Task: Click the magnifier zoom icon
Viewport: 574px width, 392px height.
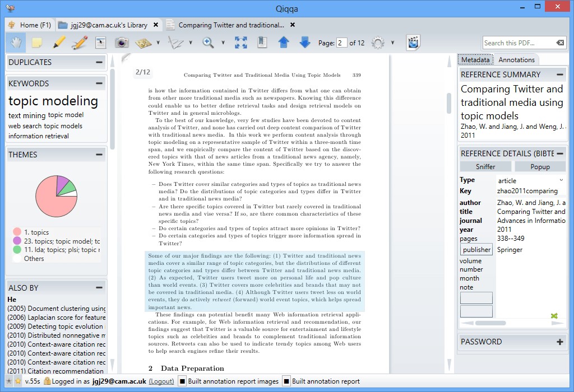Action: pos(208,43)
